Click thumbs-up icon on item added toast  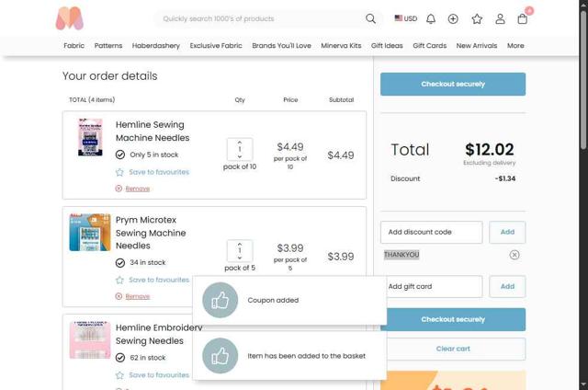[x=220, y=356]
